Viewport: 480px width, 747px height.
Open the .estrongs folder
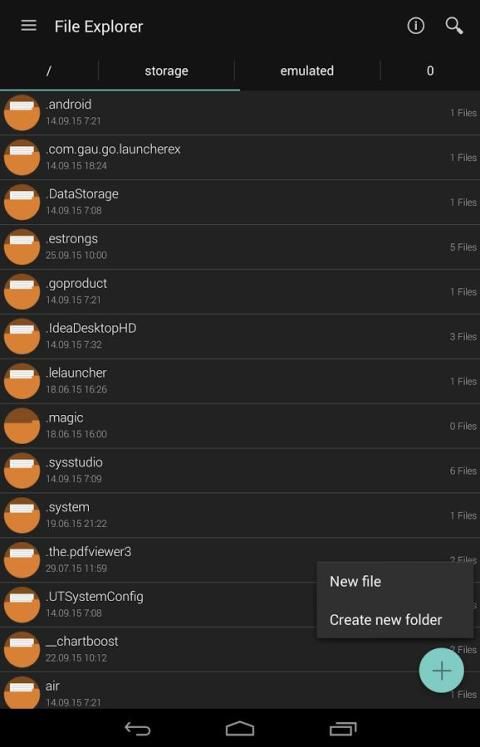tap(240, 247)
